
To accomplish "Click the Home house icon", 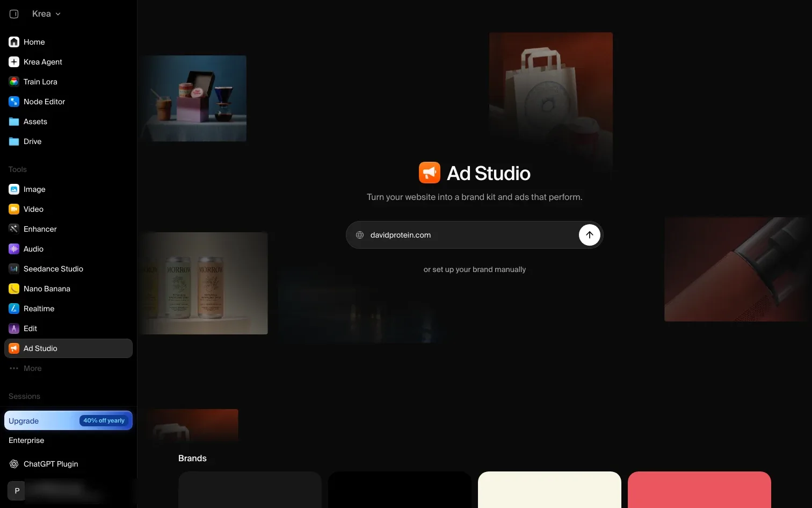I will pos(14,42).
